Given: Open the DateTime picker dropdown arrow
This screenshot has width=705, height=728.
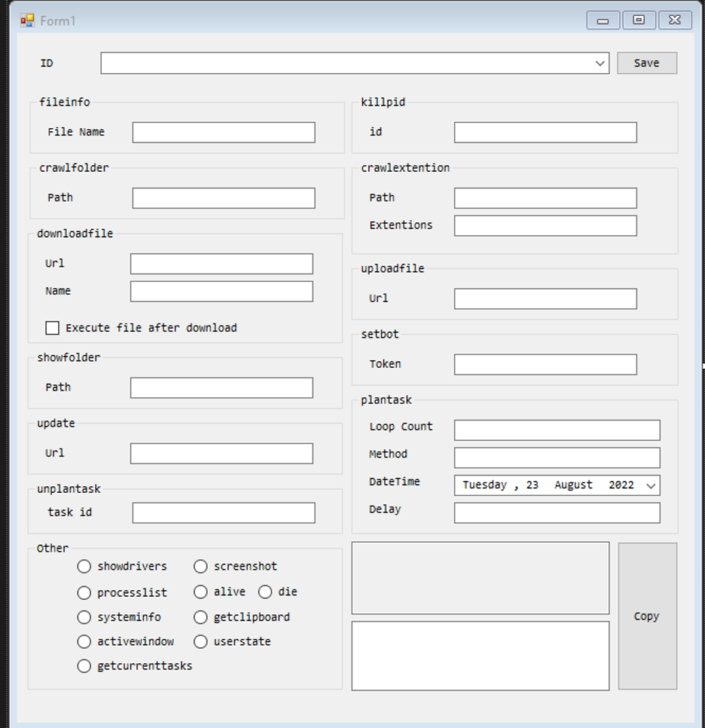Looking at the screenshot, I should 651,486.
